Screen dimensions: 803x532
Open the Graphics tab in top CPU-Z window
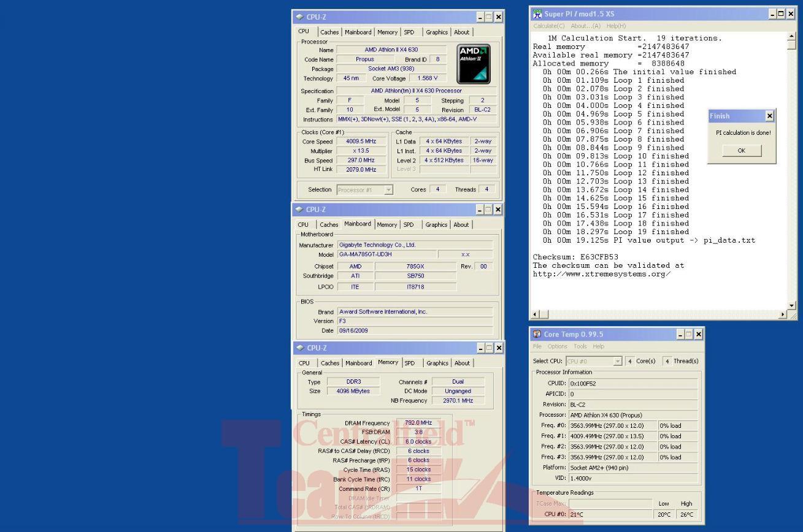coord(437,32)
